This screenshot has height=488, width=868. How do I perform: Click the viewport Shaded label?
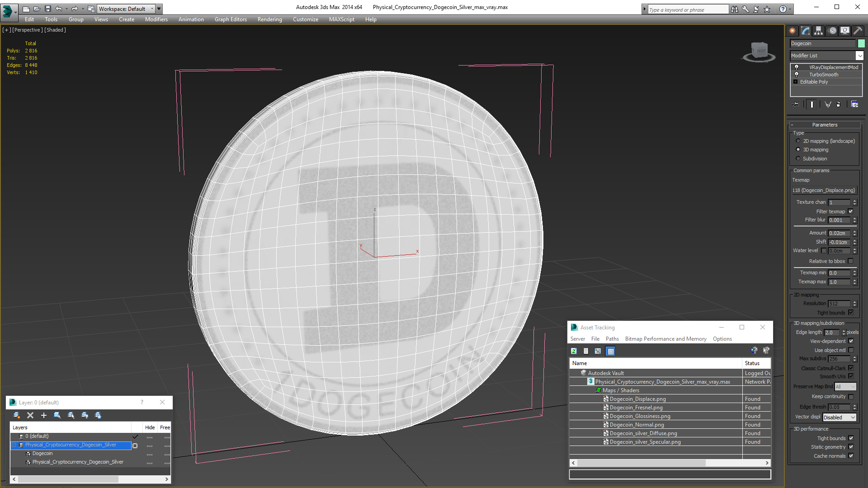point(55,30)
